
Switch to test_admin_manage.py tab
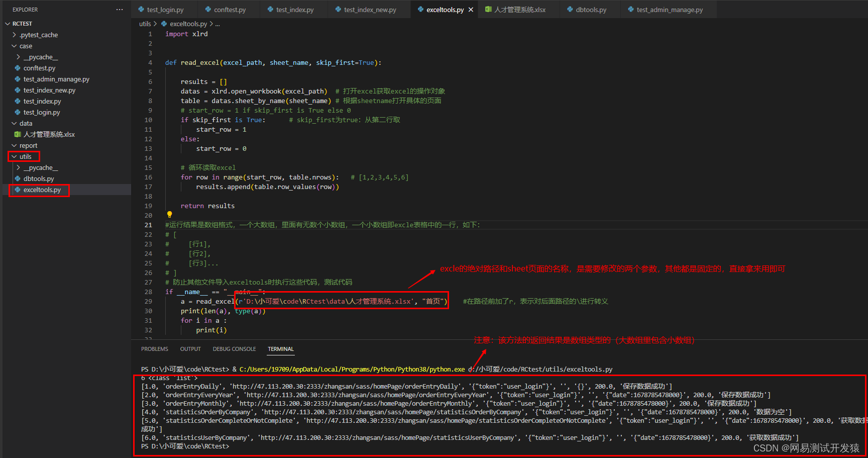coord(669,10)
